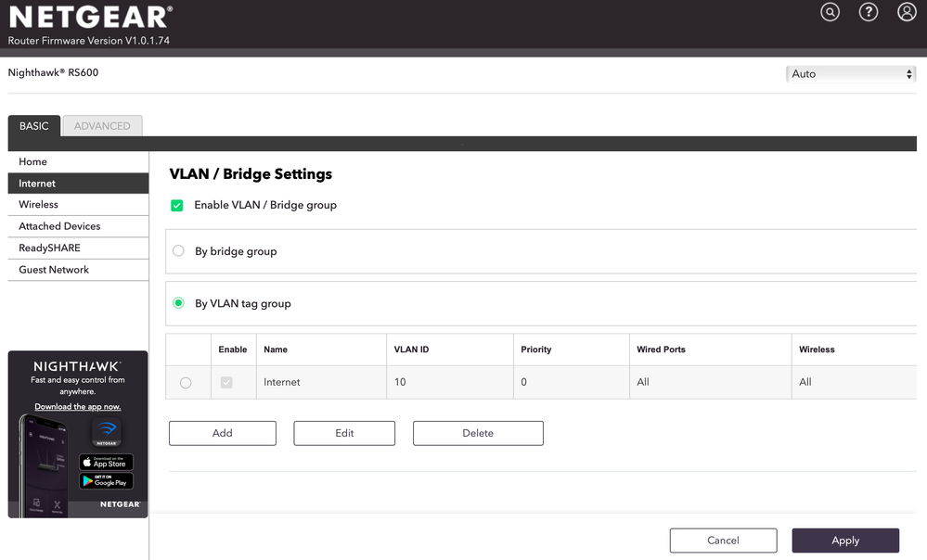Select the By bridge group radio option
This screenshot has height=560, width=927.
[179, 251]
